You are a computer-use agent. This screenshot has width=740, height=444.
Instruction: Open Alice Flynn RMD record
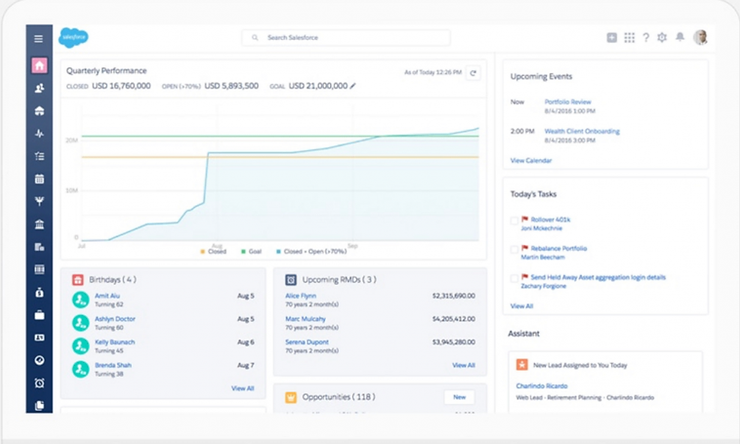click(x=301, y=296)
